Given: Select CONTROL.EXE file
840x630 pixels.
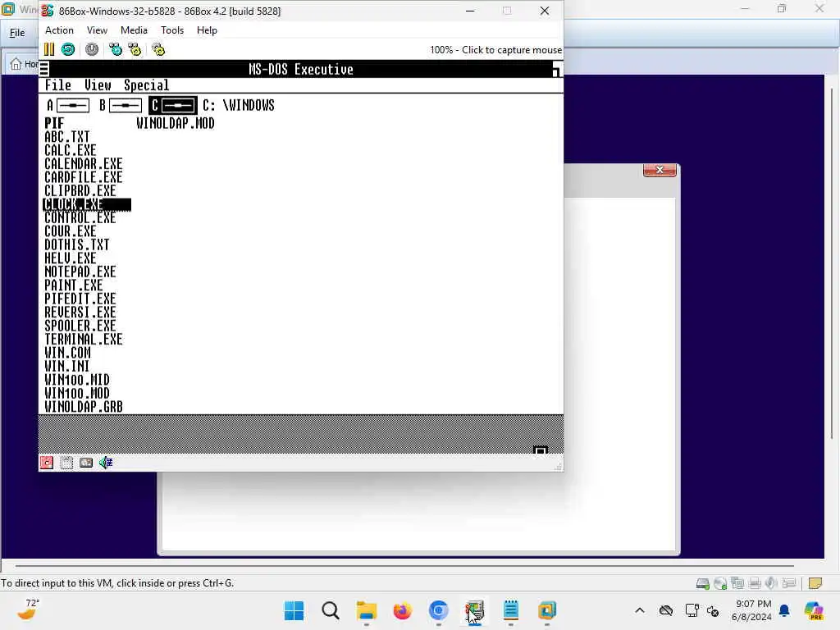Looking at the screenshot, I should click(80, 218).
